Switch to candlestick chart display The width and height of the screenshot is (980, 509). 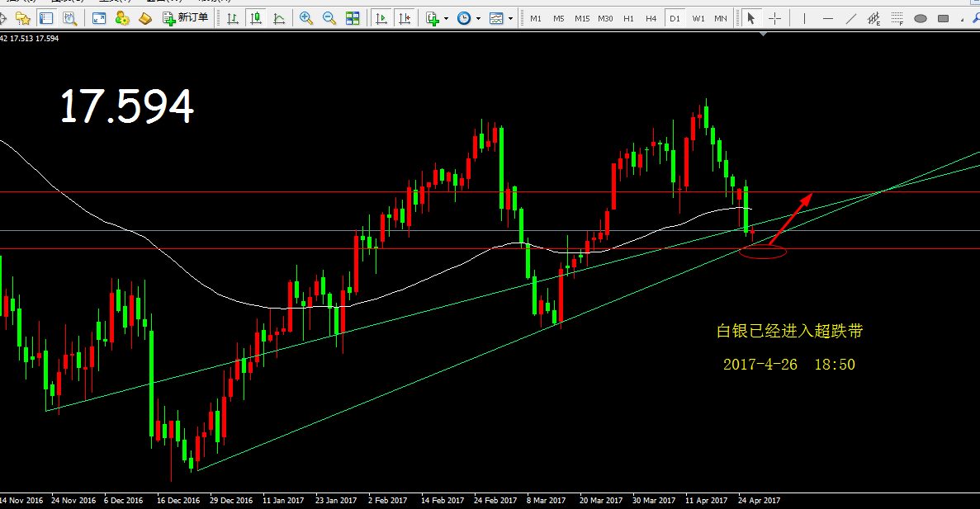(x=256, y=18)
